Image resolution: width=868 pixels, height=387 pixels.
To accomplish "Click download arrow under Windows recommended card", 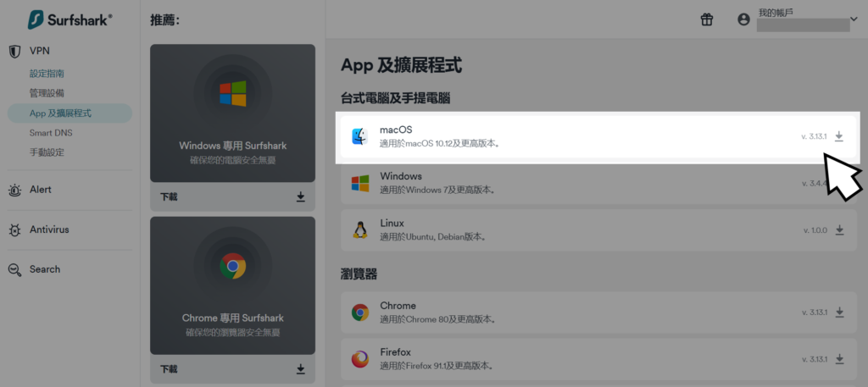I will 301,196.
